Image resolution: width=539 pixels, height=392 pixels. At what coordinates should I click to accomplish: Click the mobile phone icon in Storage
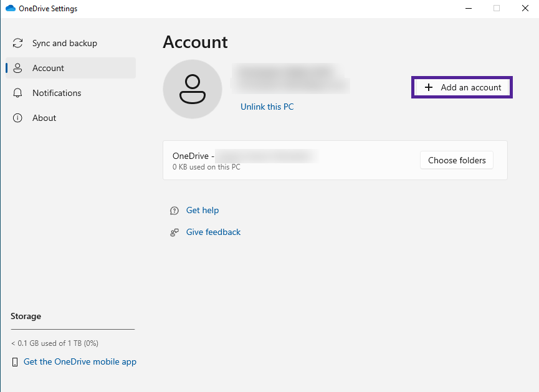click(x=15, y=362)
